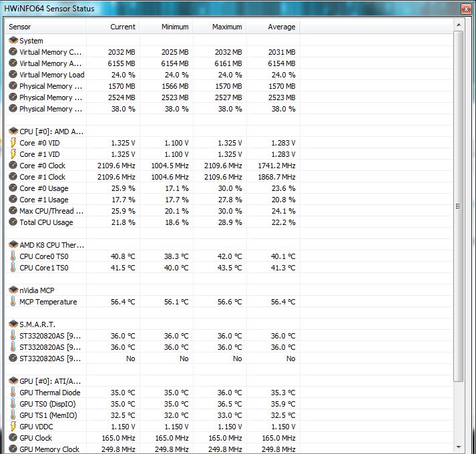Select the Core #1 Clock row label
Viewport: 476px width, 454px height.
43,177
